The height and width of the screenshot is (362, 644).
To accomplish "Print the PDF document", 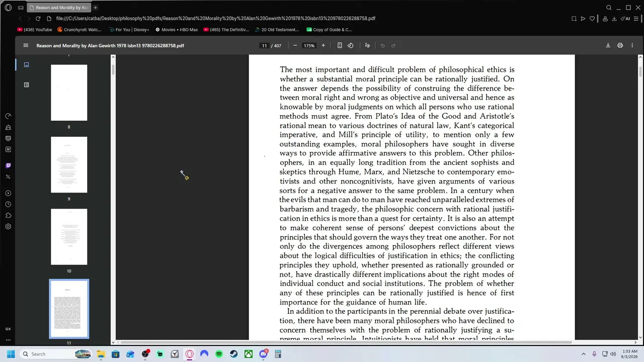I will (x=620, y=45).
